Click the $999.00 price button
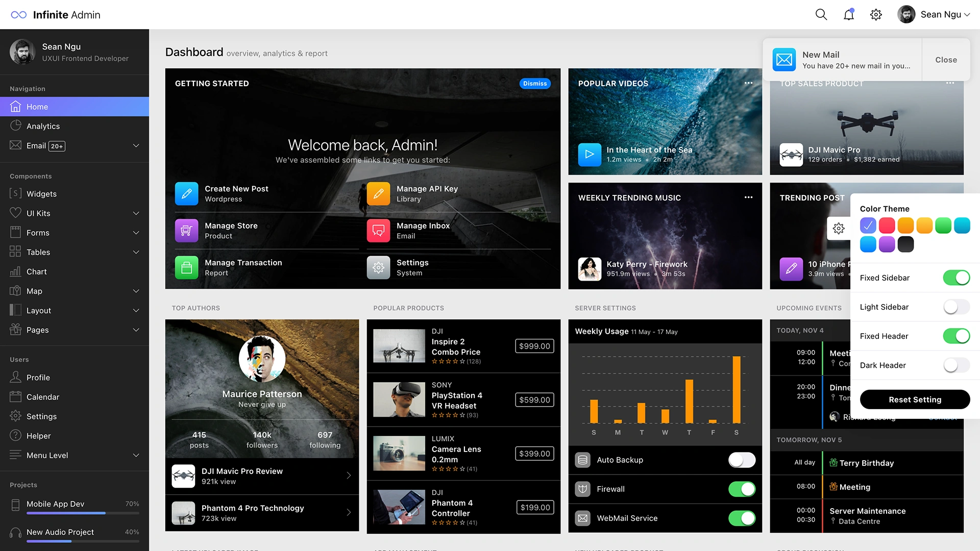 point(534,346)
